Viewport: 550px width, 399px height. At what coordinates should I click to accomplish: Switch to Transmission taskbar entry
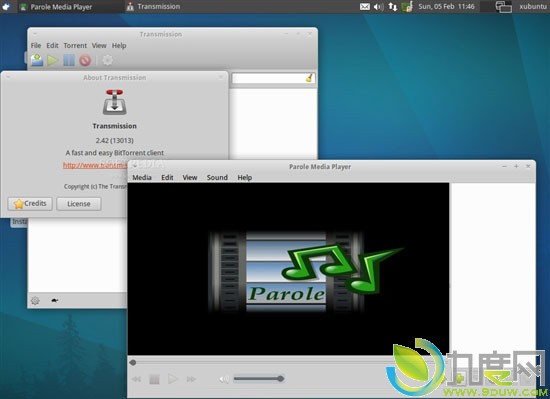pyautogui.click(x=154, y=7)
